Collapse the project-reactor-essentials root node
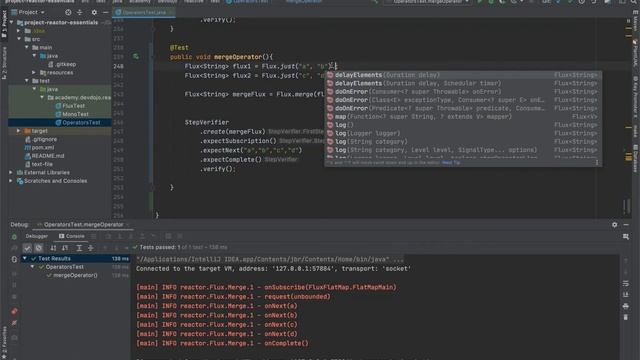Image resolution: width=640 pixels, height=360 pixels. (11, 22)
